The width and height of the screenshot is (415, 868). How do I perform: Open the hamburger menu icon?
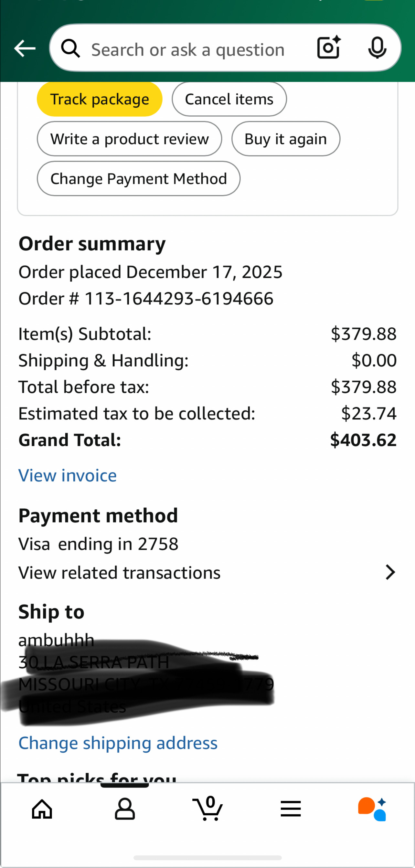point(290,809)
